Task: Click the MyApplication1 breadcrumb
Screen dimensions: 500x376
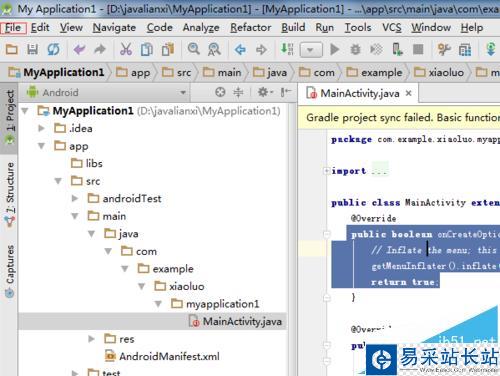Action: [x=56, y=72]
